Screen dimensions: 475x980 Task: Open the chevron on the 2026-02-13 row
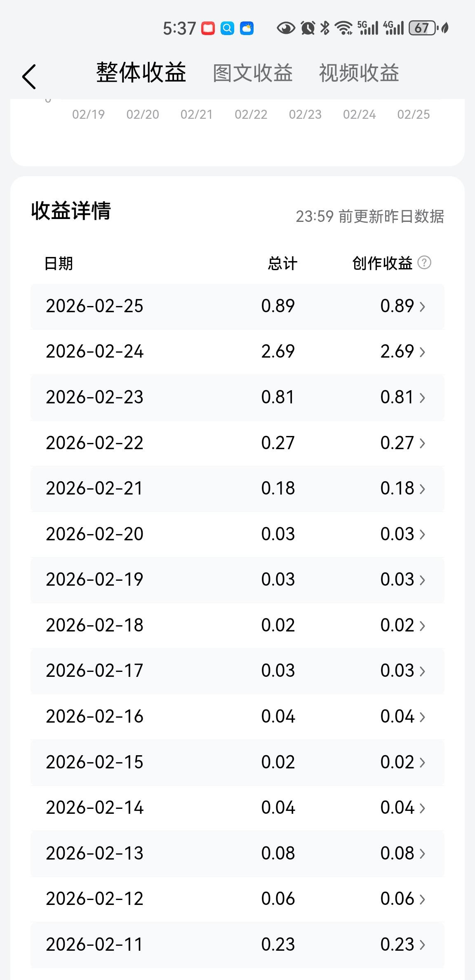[x=422, y=853]
